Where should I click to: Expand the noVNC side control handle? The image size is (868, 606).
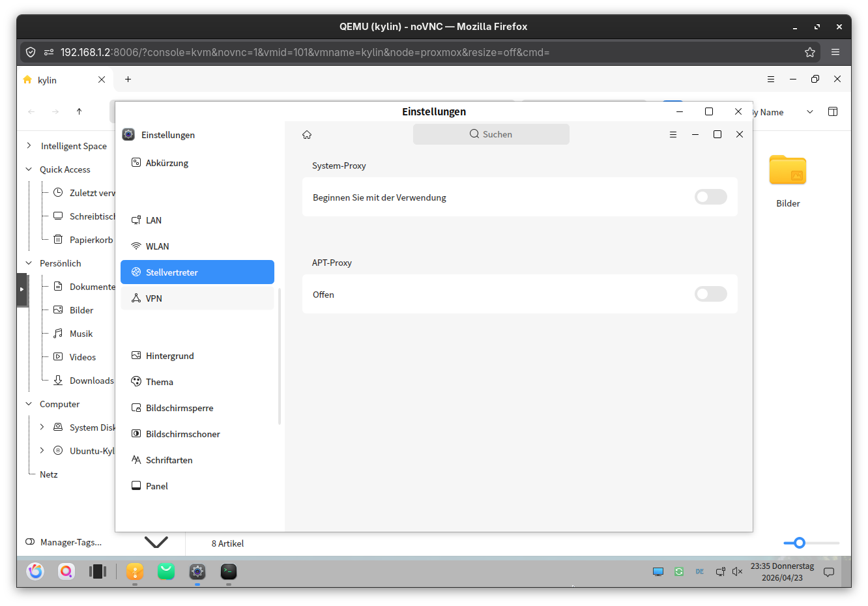point(22,289)
